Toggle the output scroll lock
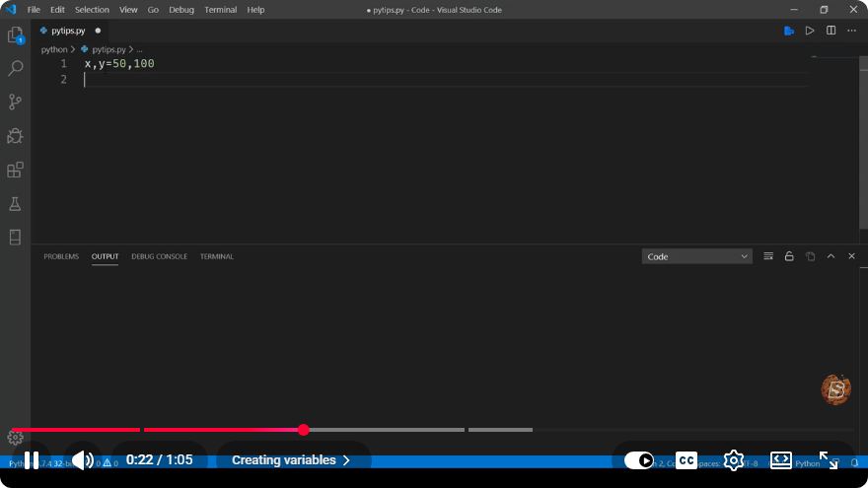The height and width of the screenshot is (488, 868). pyautogui.click(x=789, y=256)
